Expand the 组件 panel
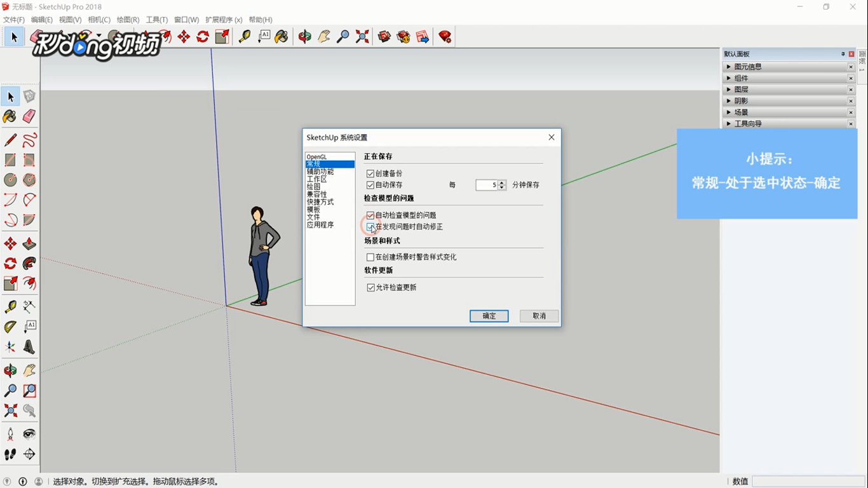The height and width of the screenshot is (488, 868). [789, 78]
